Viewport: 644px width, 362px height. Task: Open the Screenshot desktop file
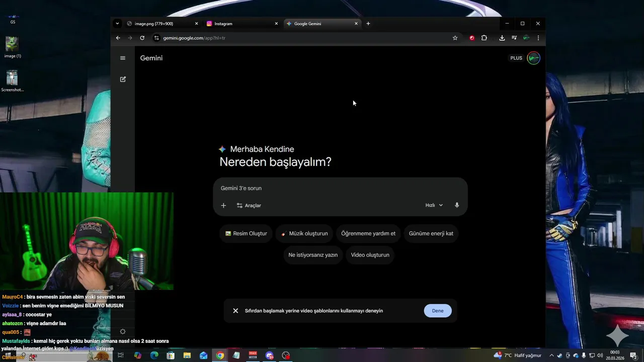click(13, 81)
